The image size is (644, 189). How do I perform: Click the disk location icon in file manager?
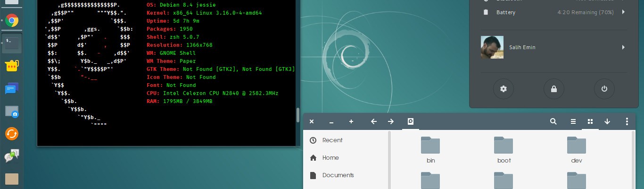coord(411,121)
